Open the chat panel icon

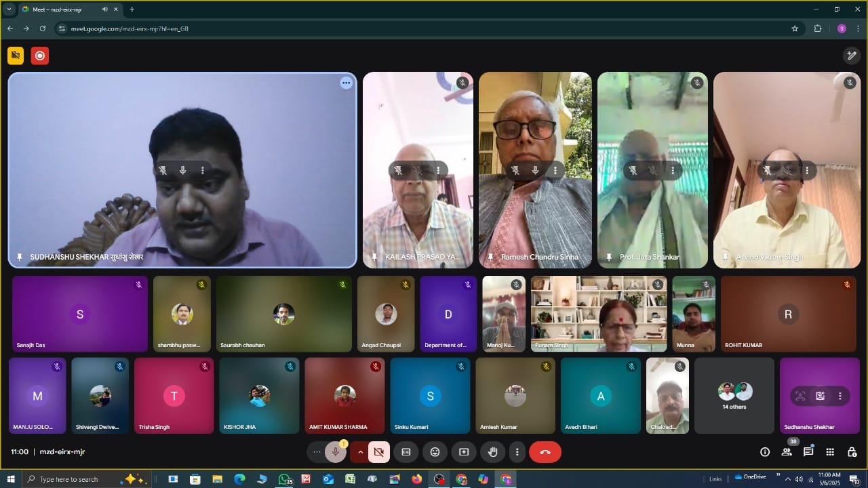pyautogui.click(x=808, y=452)
